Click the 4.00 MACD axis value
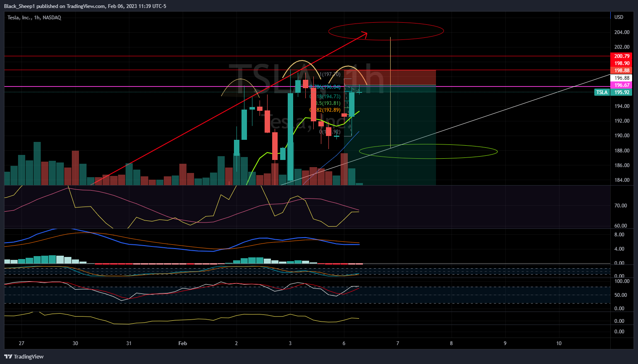638x364 pixels. pos(619,249)
